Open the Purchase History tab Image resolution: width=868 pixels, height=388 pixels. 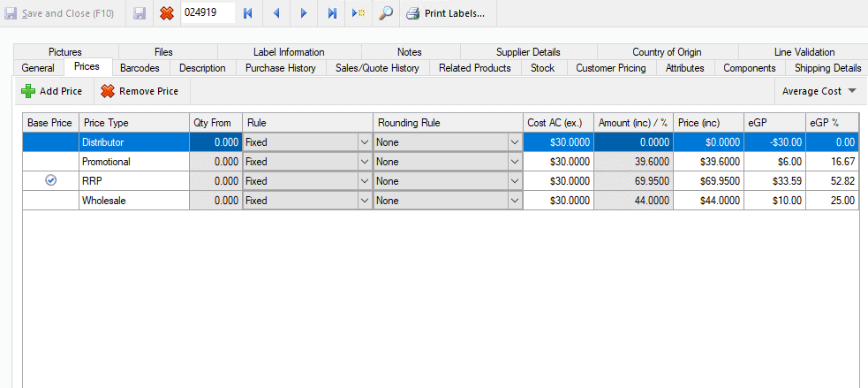(x=281, y=68)
